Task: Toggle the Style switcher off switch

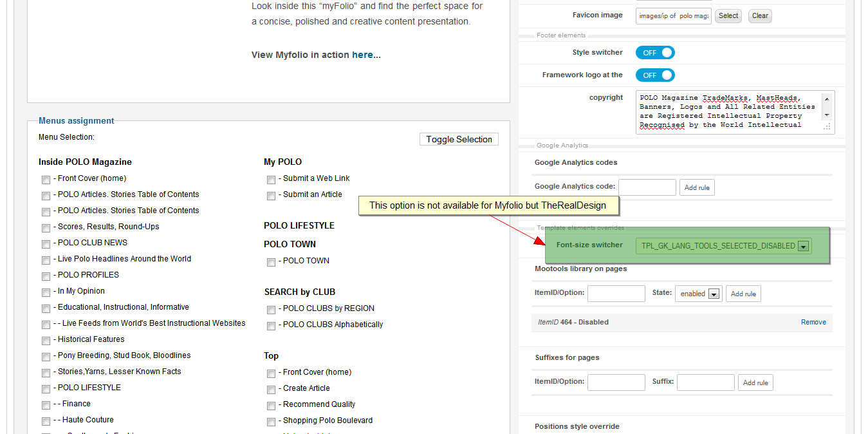Action: coord(655,53)
